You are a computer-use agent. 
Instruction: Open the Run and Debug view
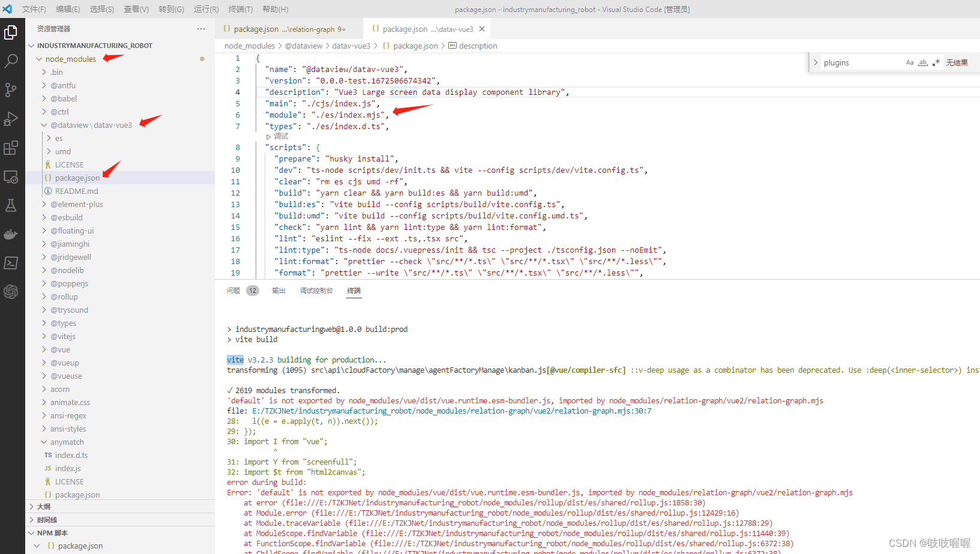(11, 119)
